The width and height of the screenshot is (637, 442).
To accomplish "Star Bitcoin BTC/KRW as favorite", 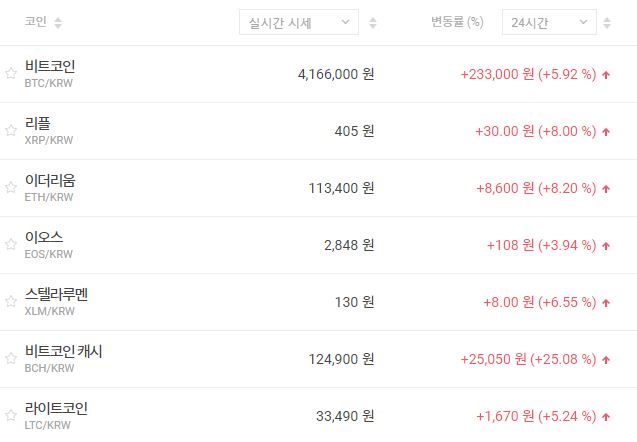I will 11,73.
